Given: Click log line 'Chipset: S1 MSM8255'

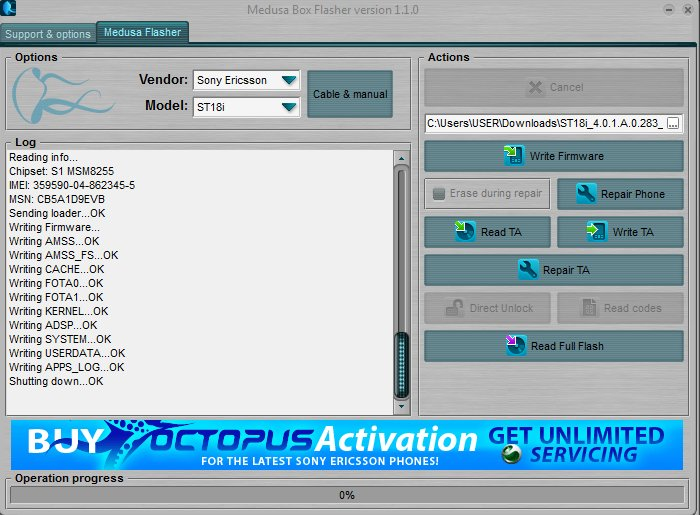Looking at the screenshot, I should [61, 171].
